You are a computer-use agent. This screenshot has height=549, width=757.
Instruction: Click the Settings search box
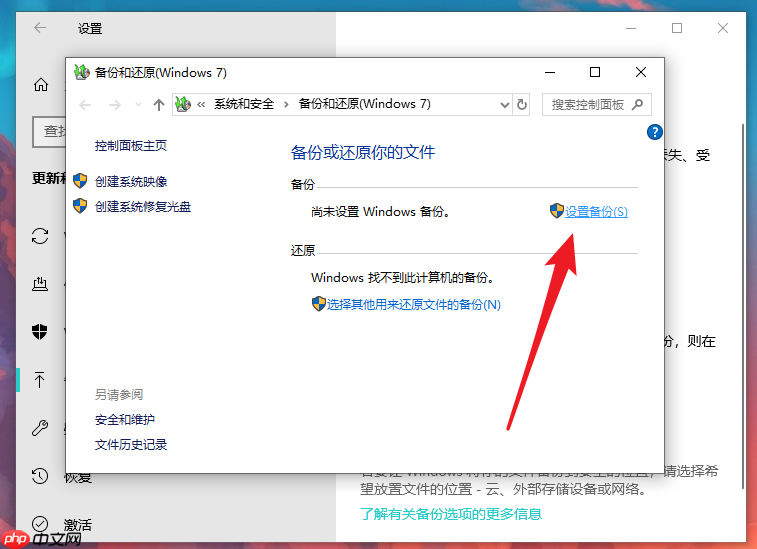coord(49,131)
